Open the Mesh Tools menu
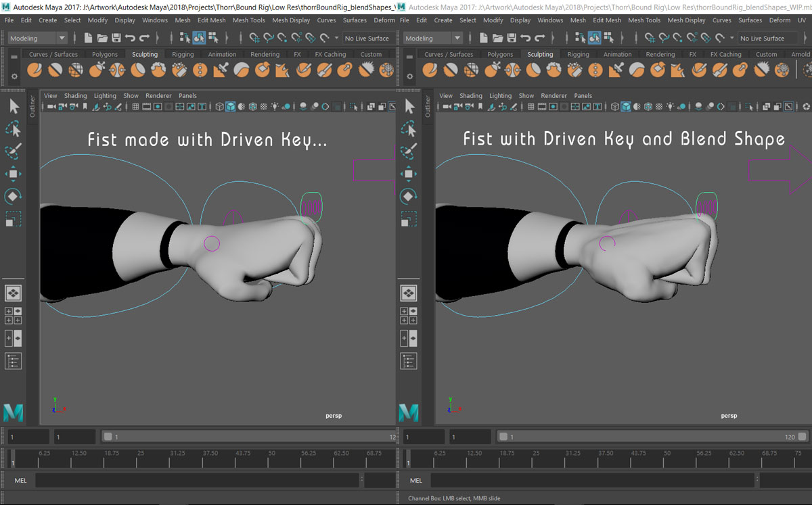This screenshot has width=812, height=505. point(248,20)
